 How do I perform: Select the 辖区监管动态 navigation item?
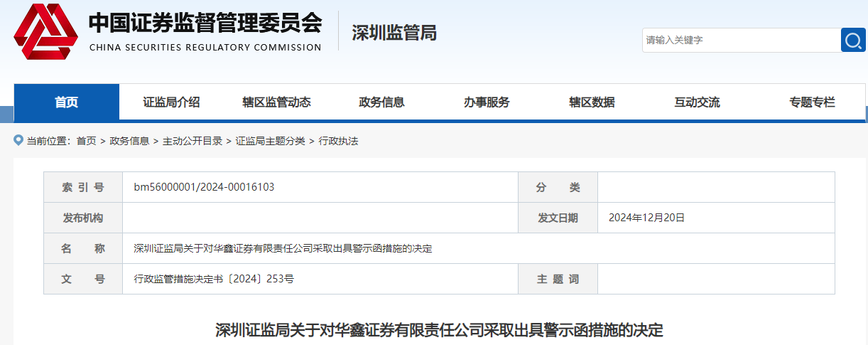pos(276,102)
